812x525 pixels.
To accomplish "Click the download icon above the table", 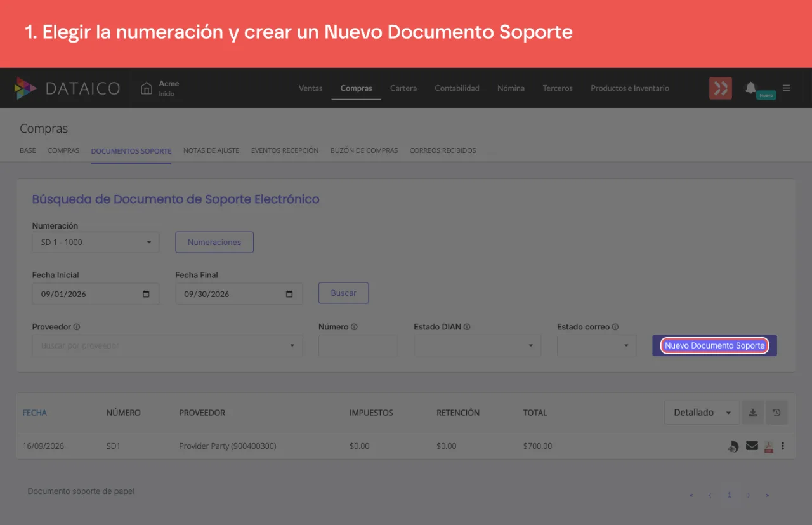I will (752, 413).
